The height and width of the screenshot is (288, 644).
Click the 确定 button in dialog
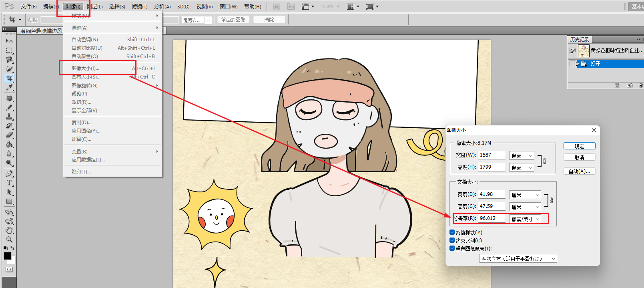(x=579, y=146)
